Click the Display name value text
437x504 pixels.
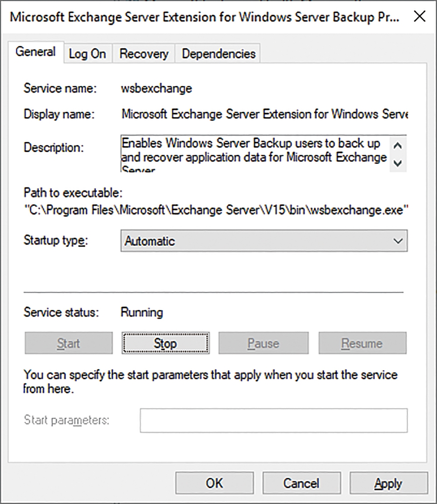pos(264,114)
